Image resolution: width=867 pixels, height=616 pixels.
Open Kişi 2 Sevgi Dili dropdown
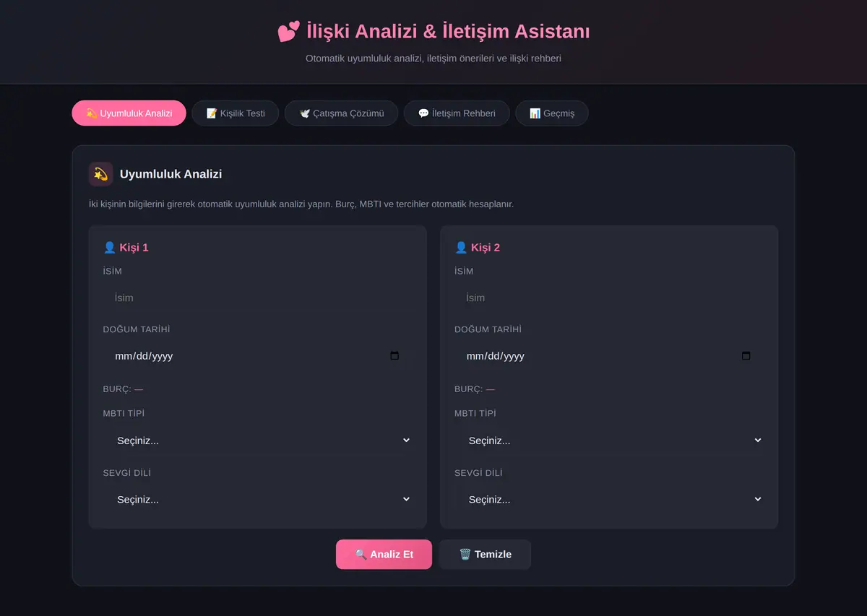(x=609, y=499)
